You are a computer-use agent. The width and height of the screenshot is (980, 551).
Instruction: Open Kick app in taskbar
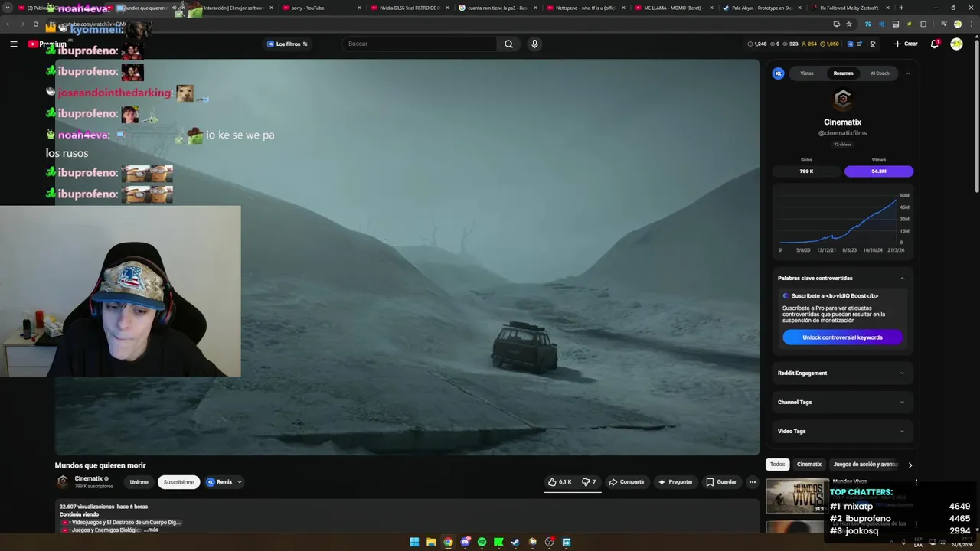(498, 542)
